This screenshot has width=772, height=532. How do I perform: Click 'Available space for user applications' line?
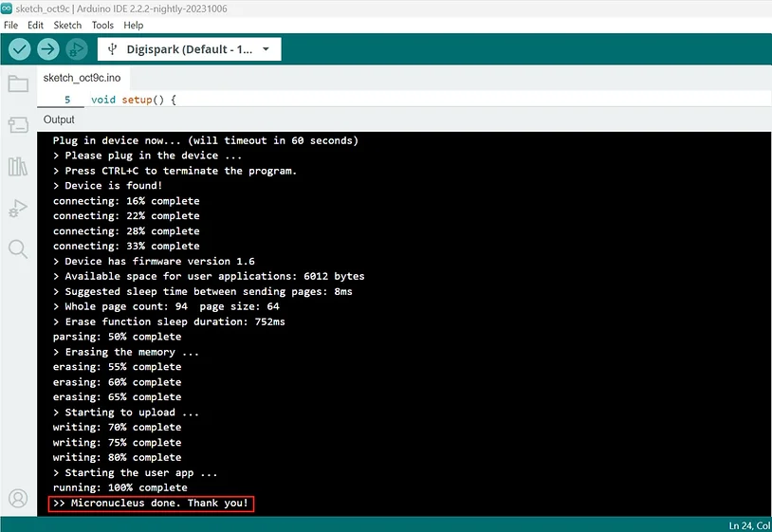point(209,276)
